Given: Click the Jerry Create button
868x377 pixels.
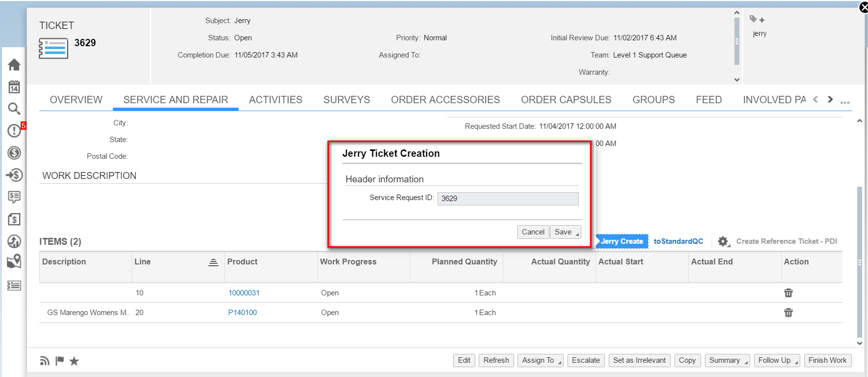Looking at the screenshot, I should point(622,241).
